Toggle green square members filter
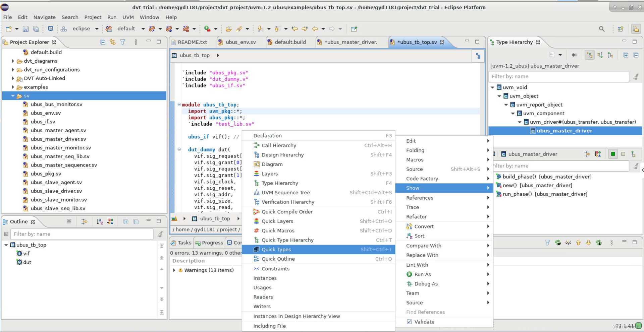This screenshot has height=332, width=644. point(613,154)
